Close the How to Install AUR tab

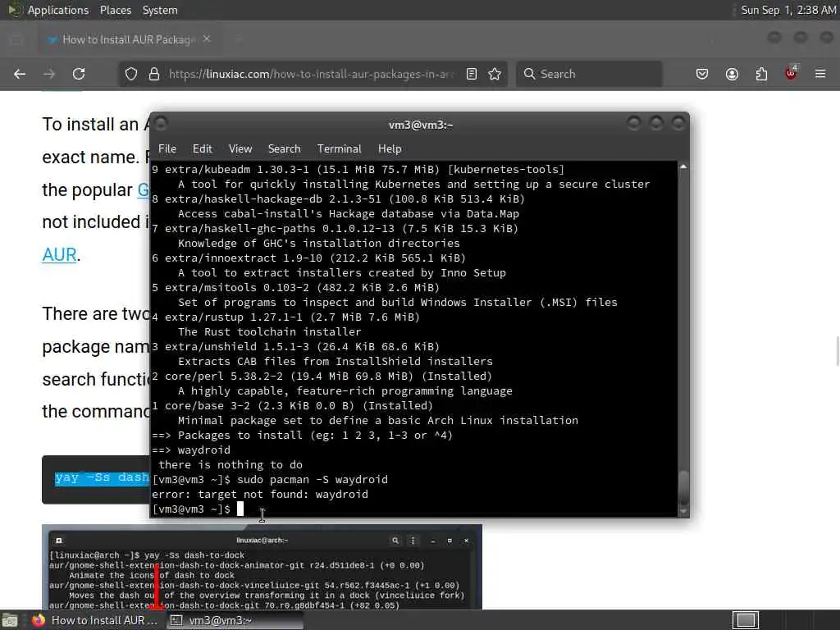point(207,39)
